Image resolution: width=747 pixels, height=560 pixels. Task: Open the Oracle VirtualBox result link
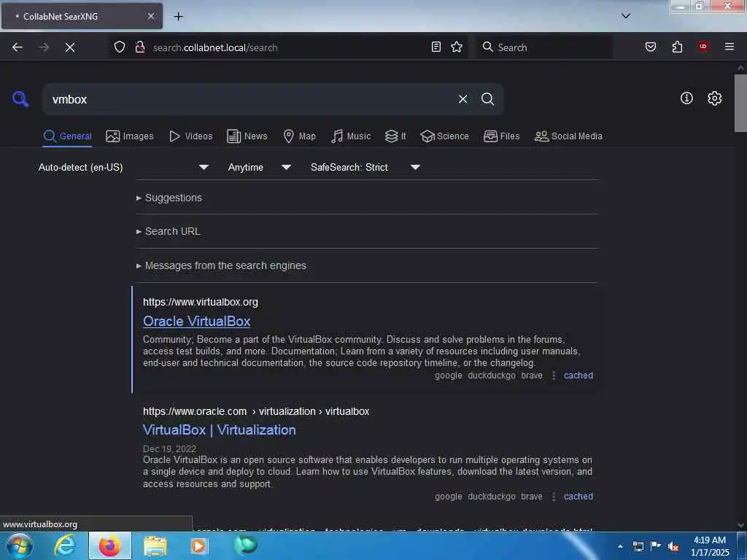click(x=196, y=322)
